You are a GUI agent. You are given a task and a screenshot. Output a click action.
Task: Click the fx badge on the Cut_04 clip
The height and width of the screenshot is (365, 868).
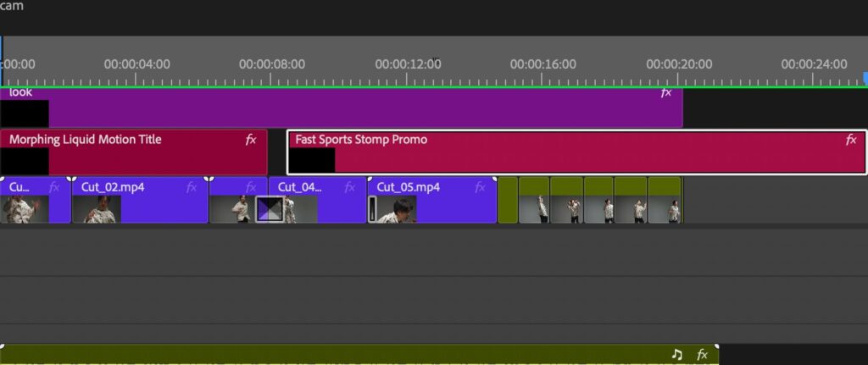point(350,187)
